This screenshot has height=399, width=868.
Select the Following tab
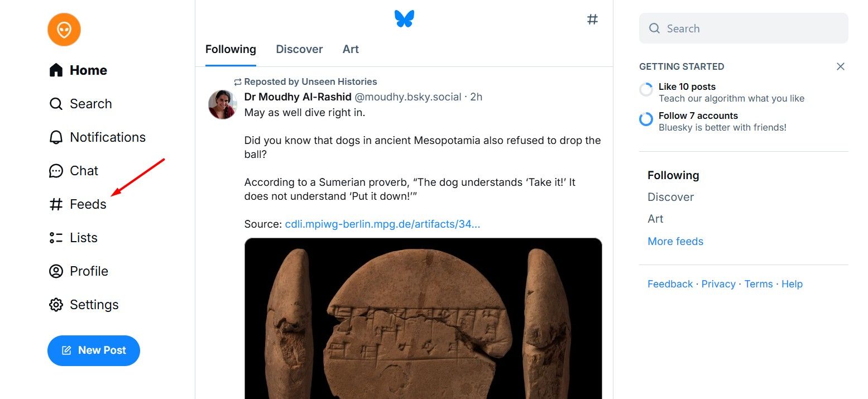[231, 49]
